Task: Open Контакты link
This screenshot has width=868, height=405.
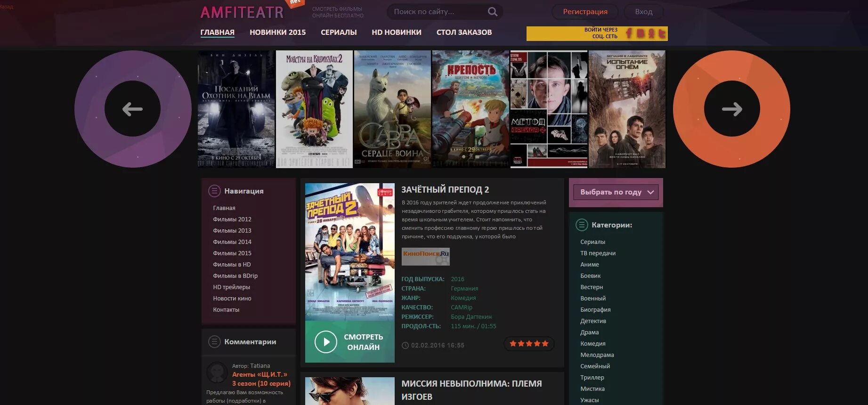Action: 226,310
